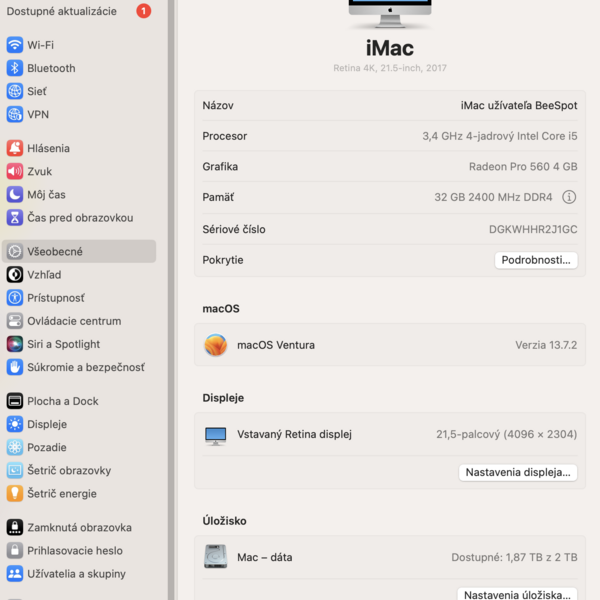
Task: Open Nastavenia úložiska... button
Action: 517,594
